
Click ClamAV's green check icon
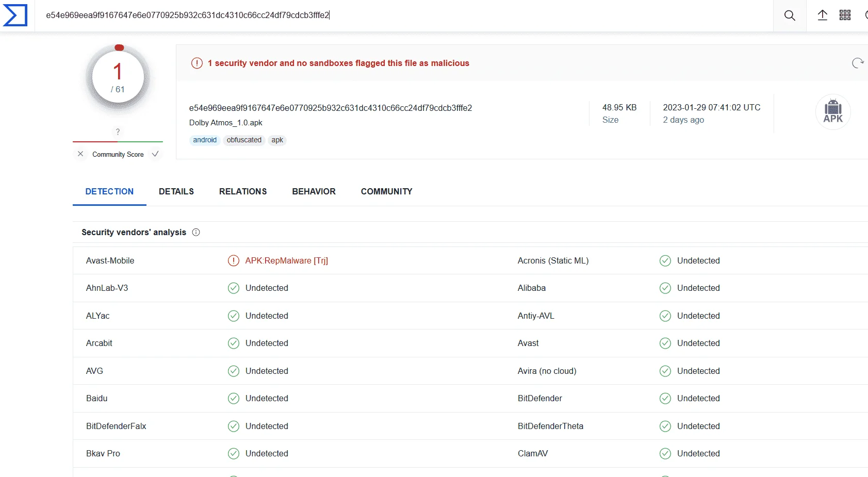tap(665, 453)
